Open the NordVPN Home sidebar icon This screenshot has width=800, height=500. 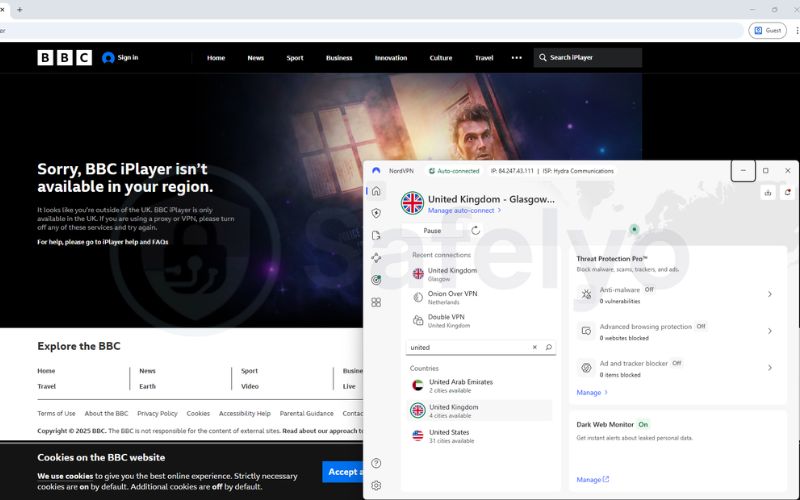click(376, 191)
